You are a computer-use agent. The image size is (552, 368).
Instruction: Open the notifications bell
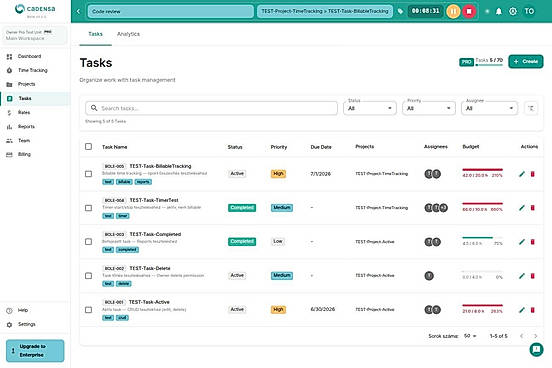499,11
